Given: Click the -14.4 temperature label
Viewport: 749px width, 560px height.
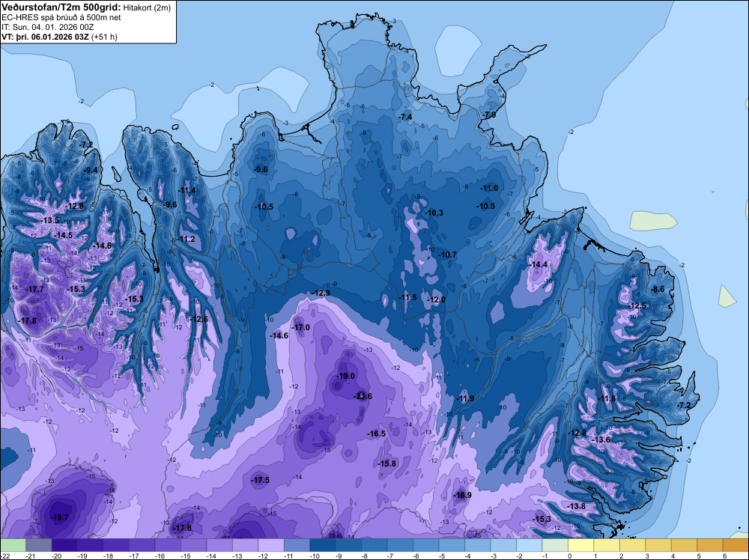Looking at the screenshot, I should [539, 264].
